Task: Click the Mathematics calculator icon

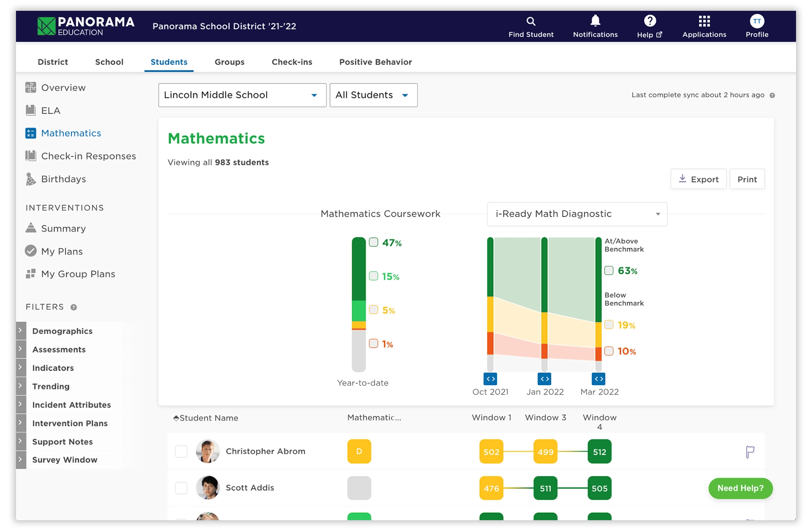Action: click(x=31, y=133)
